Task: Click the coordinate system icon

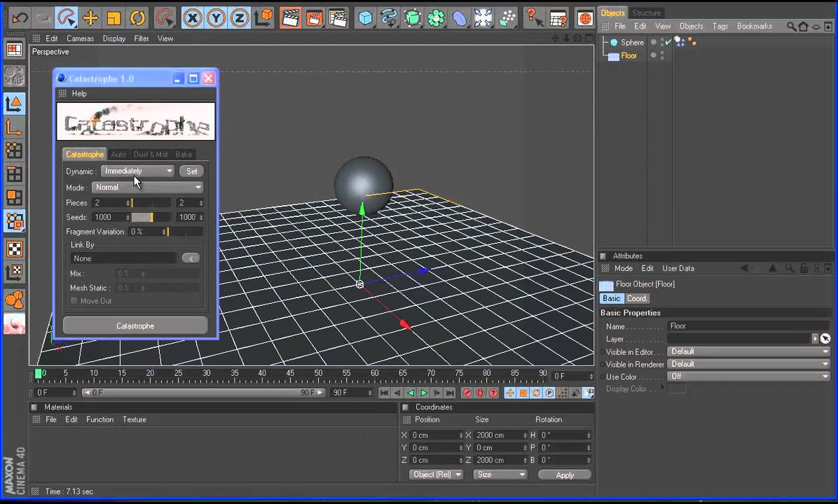Action: pos(263,18)
